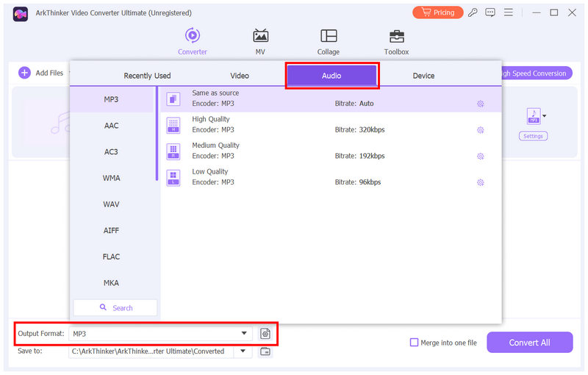
Task: Select FLAC in format list
Action: point(112,257)
